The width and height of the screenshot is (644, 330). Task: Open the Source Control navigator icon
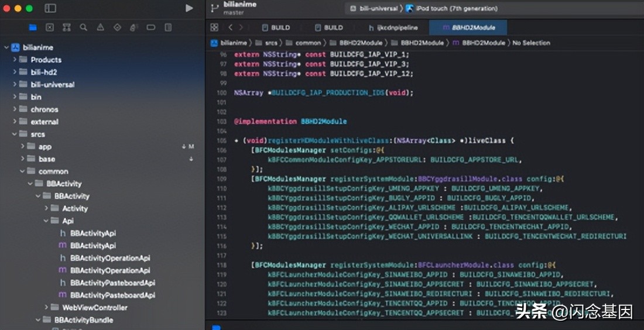50,27
